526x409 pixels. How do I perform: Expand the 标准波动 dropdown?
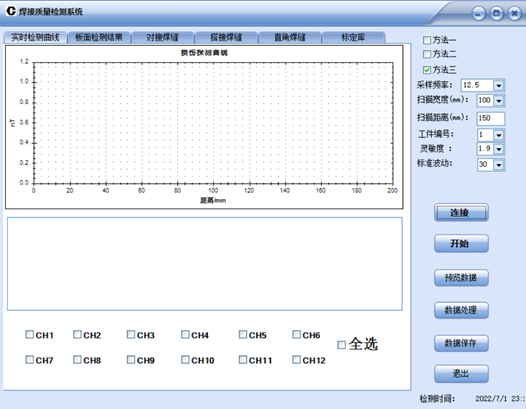pos(498,165)
